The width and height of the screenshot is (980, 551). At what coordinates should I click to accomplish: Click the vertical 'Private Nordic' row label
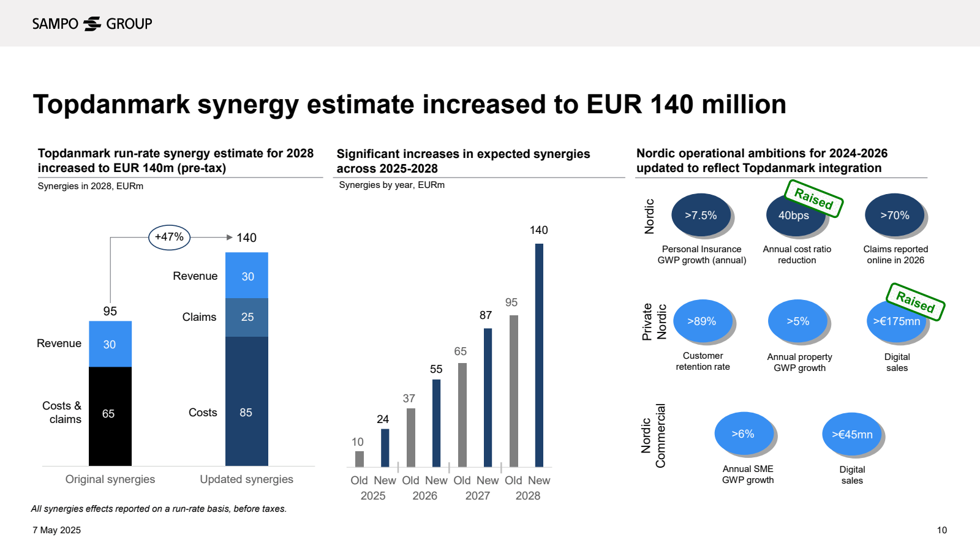(654, 321)
